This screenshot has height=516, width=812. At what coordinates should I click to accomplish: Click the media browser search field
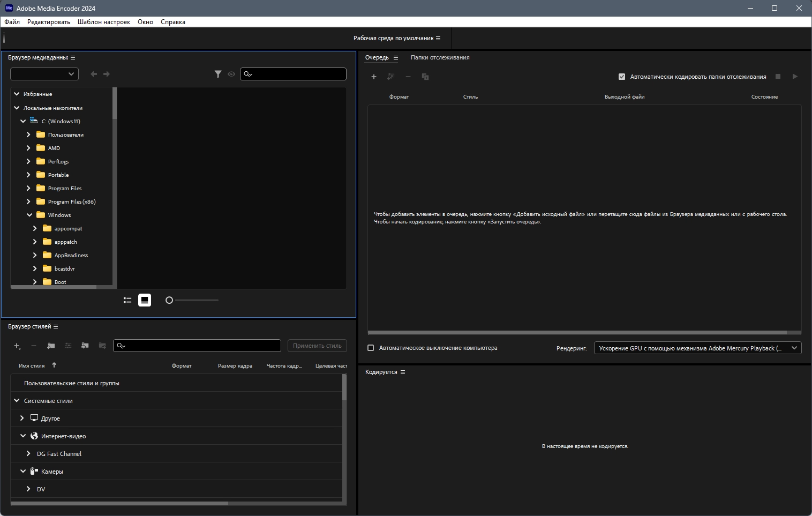tap(293, 74)
